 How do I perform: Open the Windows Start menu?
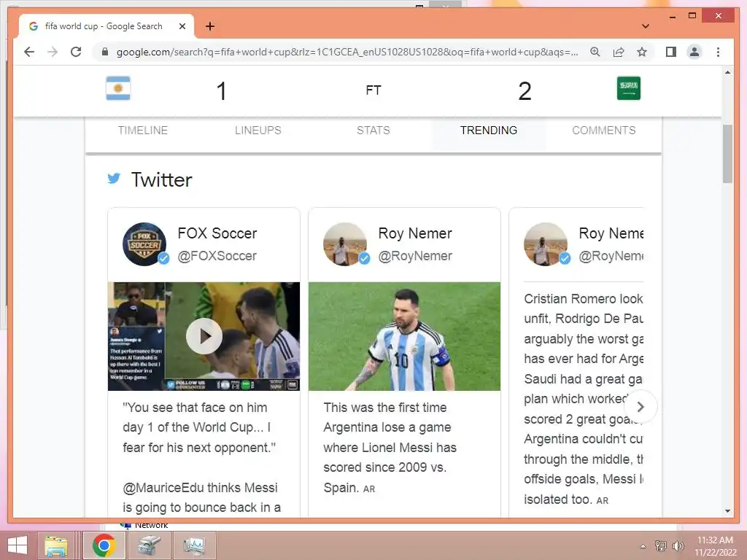pyautogui.click(x=18, y=545)
